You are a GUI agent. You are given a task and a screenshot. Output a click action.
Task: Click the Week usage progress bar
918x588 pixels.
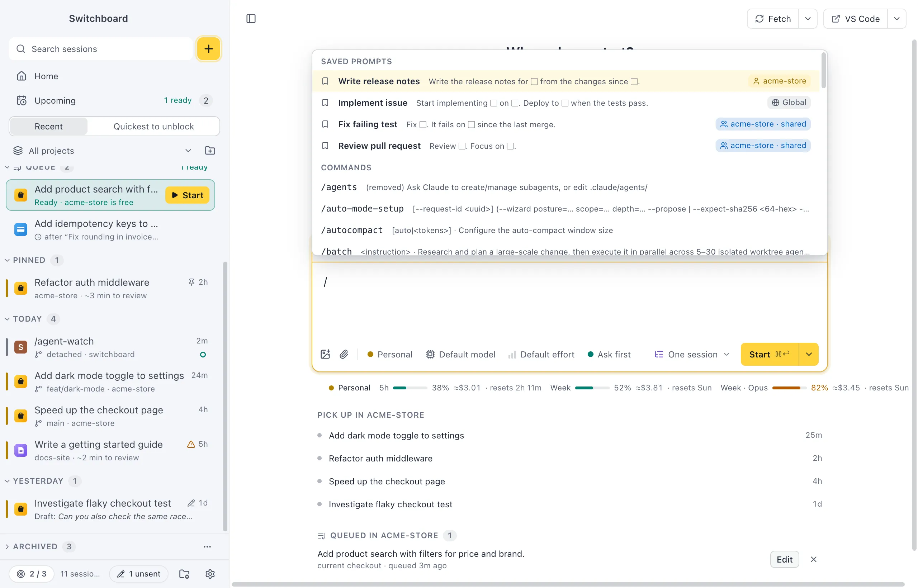[x=592, y=388]
